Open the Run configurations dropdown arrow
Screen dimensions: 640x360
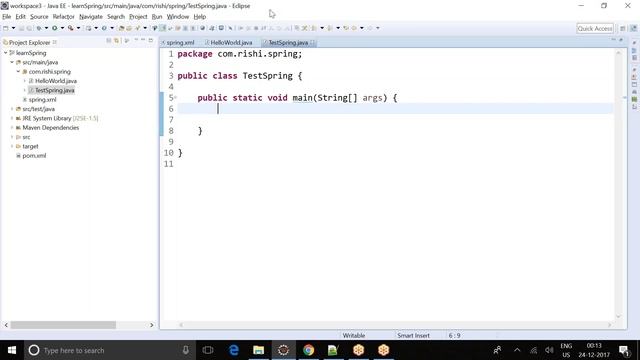coord(62,28)
